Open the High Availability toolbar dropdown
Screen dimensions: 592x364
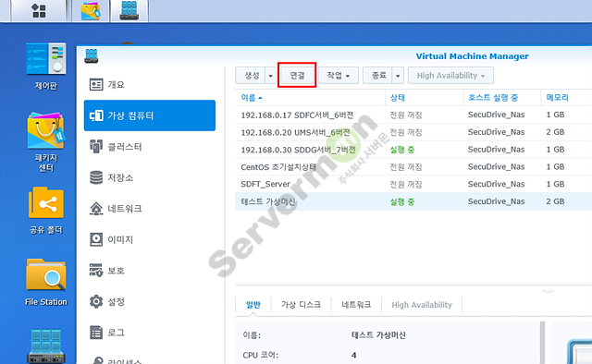(x=450, y=76)
